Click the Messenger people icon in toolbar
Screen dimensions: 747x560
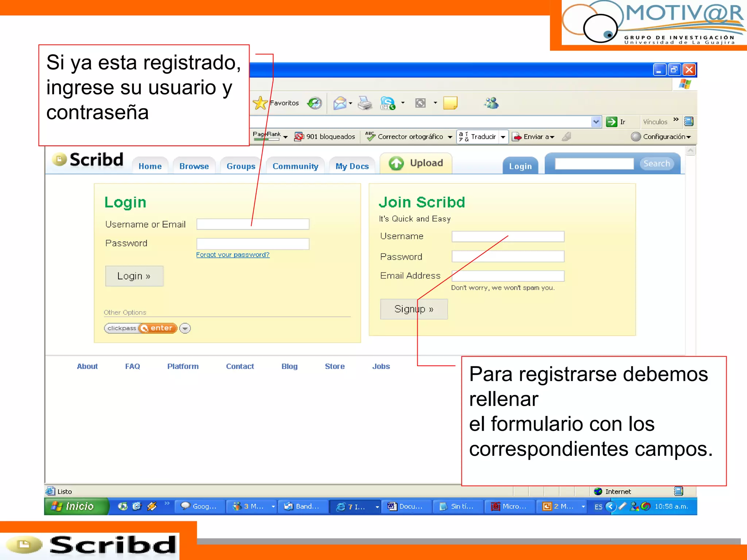point(491,103)
